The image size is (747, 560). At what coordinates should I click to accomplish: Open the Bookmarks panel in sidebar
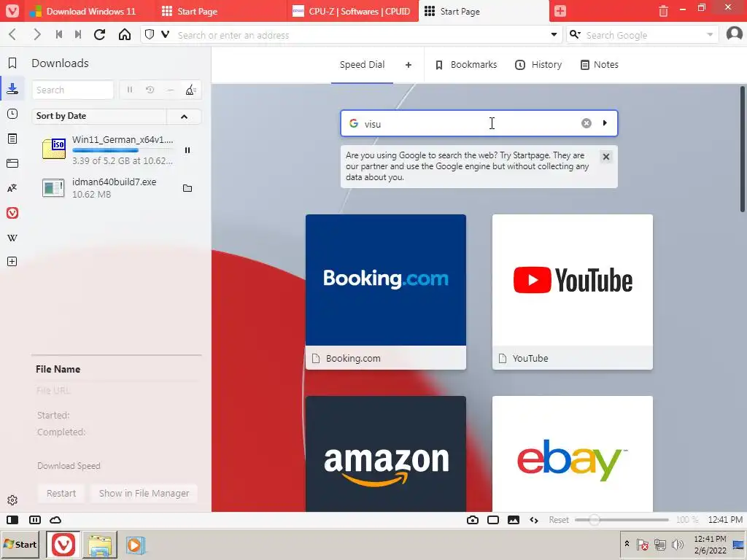pos(12,63)
